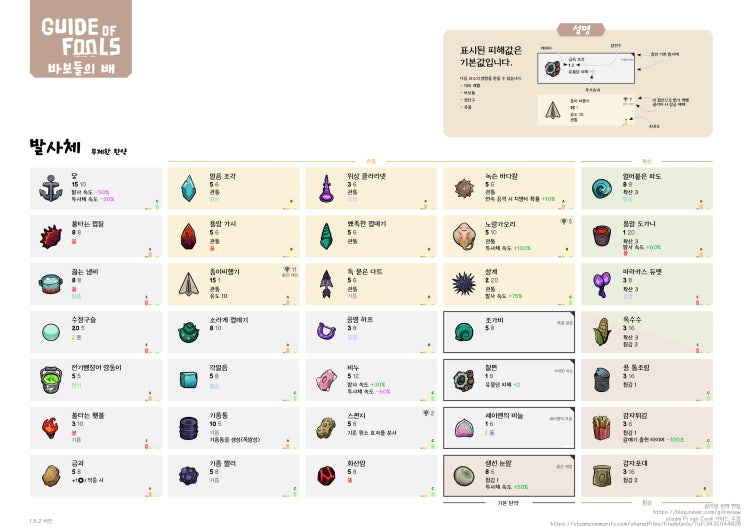Select the purple harp icon (공명 하프)
Image resolution: width=743 pixels, height=527 pixels.
(x=326, y=331)
